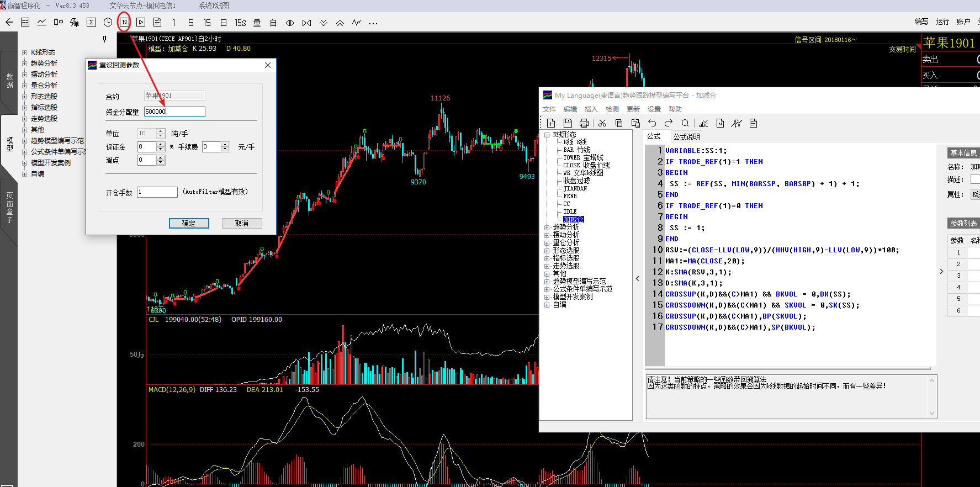This screenshot has height=487, width=980.
Task: Expand the 趋势分析 node in left tree
Action: [24, 63]
